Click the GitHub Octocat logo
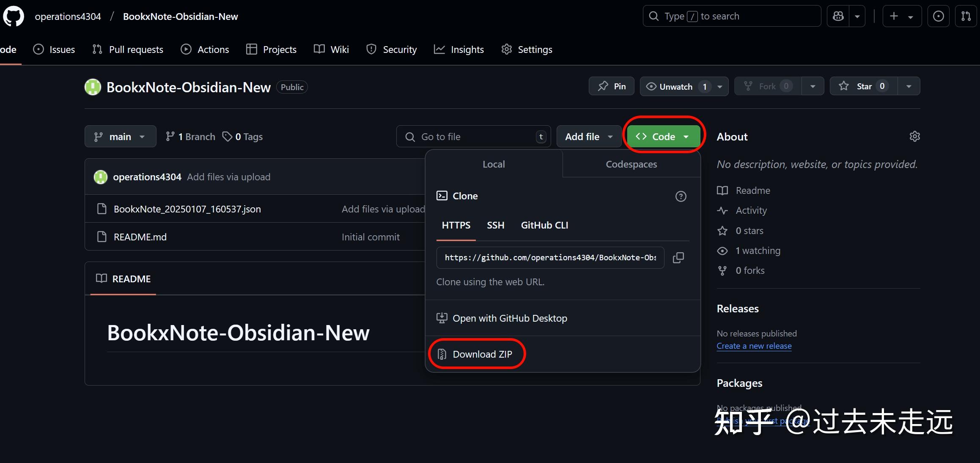 (x=14, y=17)
